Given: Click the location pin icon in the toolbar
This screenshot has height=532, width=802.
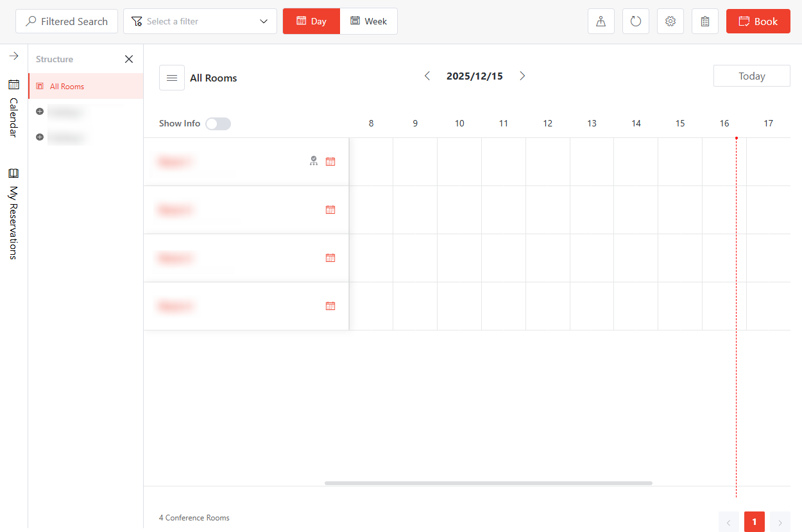Looking at the screenshot, I should 601,21.
